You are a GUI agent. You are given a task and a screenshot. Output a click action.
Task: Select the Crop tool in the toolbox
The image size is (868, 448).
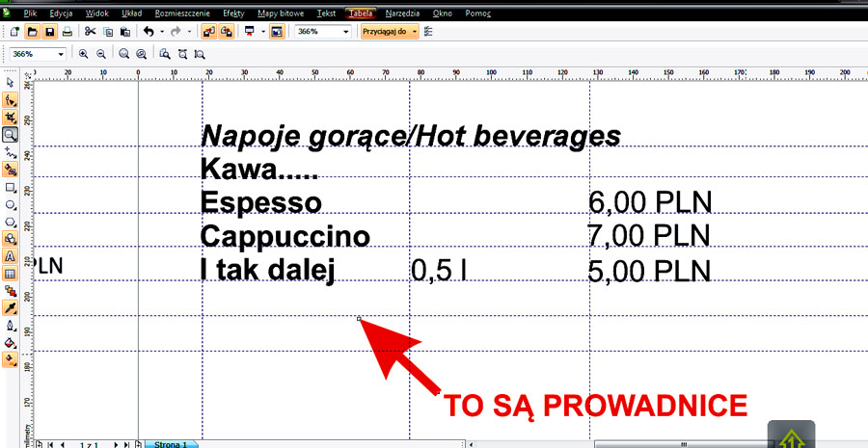(11, 118)
